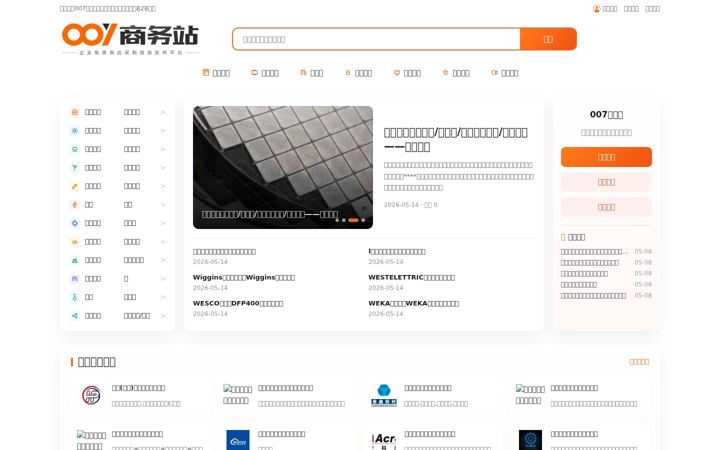
Task: Expand the purple-icon category row arrow
Action: click(163, 279)
